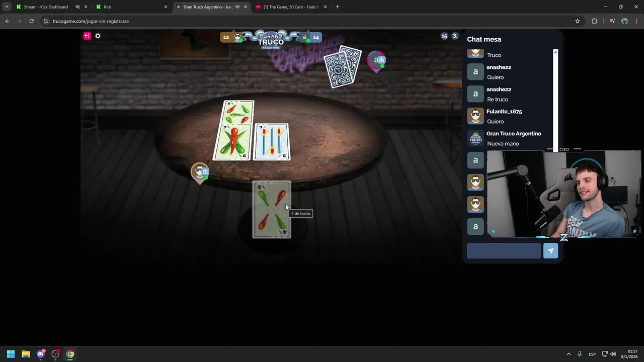This screenshot has height=362, width=644.
Task: Close the Kick Dashboard tab
Action: point(86,7)
